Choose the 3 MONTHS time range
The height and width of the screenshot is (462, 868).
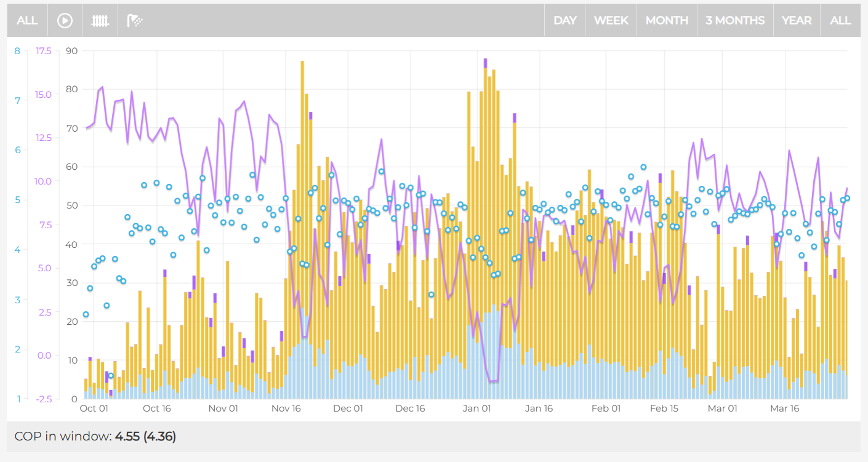[735, 20]
